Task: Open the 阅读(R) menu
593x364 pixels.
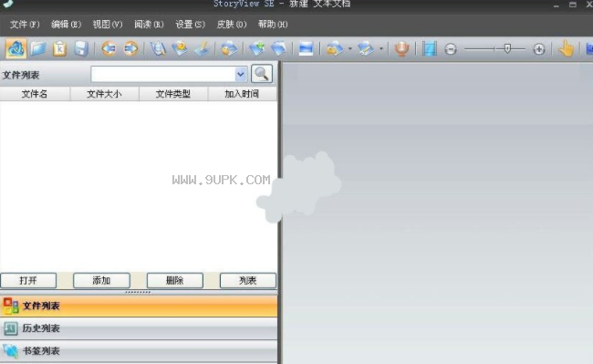Action: click(x=149, y=25)
